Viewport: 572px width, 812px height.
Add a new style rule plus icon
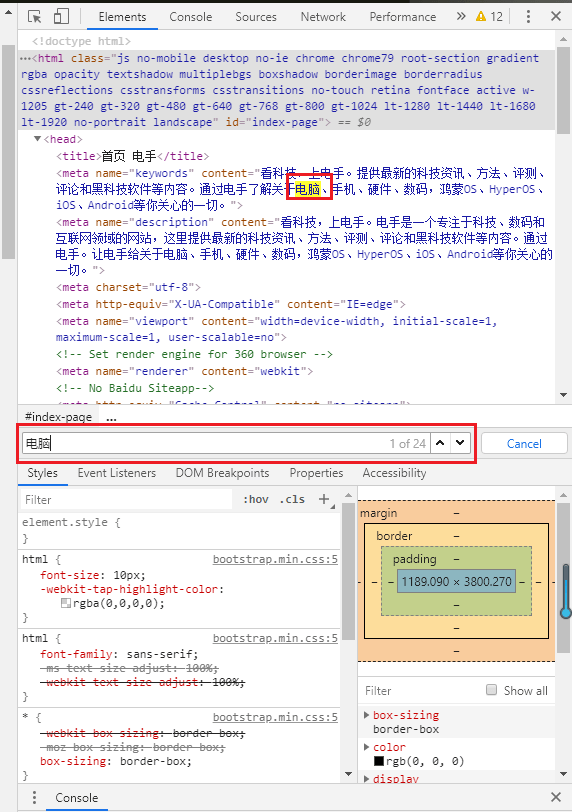324,499
